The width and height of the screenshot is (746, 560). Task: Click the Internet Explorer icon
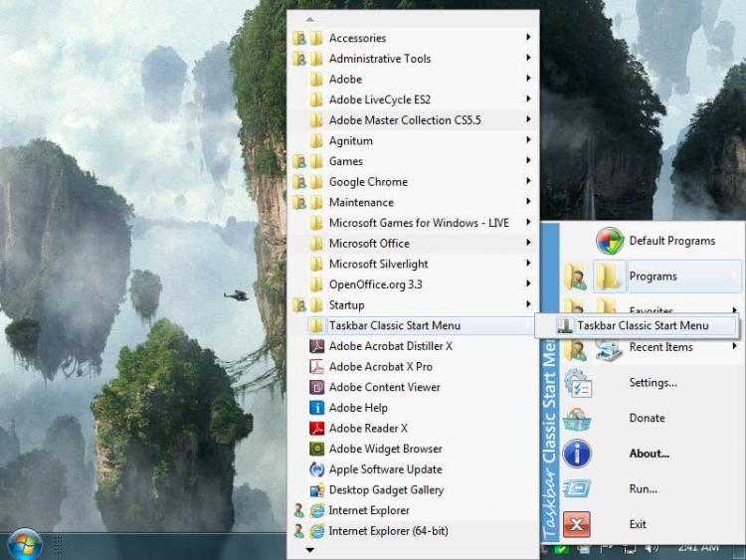click(x=317, y=510)
